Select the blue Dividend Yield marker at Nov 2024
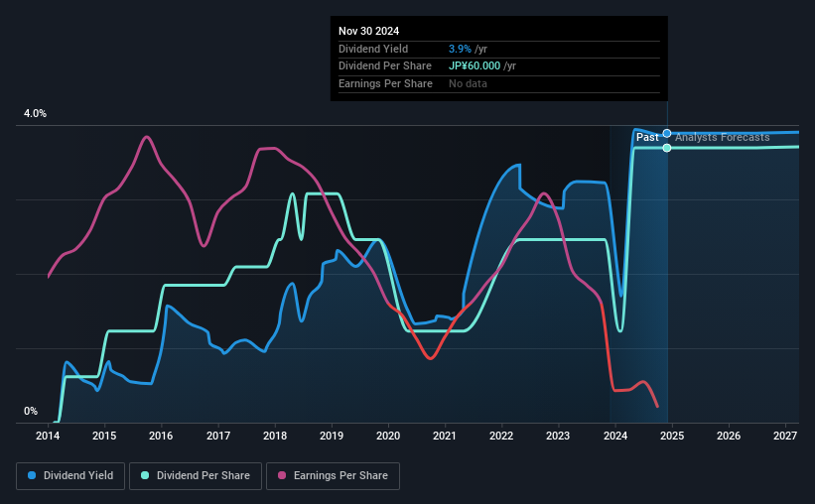This screenshot has width=815, height=504. [x=667, y=134]
